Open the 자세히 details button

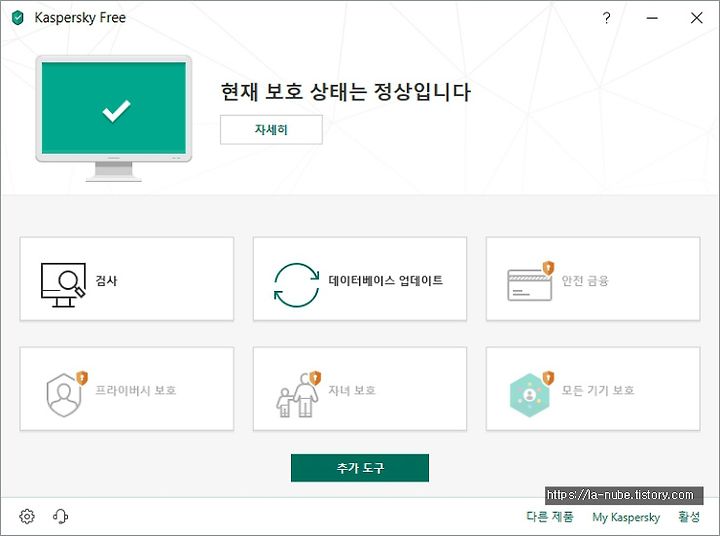point(271,130)
